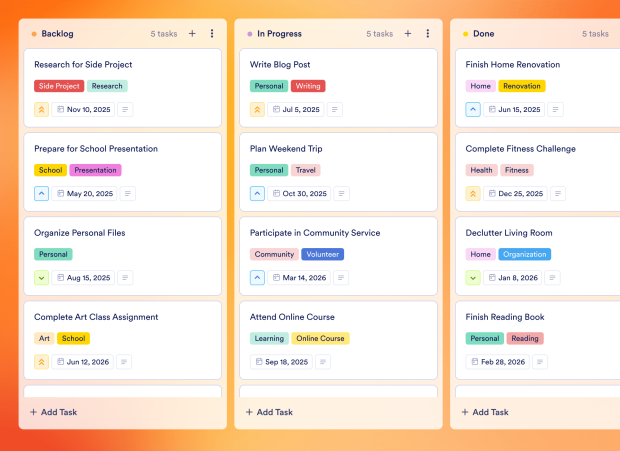Click priority icon on Participate in Community Service

tap(257, 278)
